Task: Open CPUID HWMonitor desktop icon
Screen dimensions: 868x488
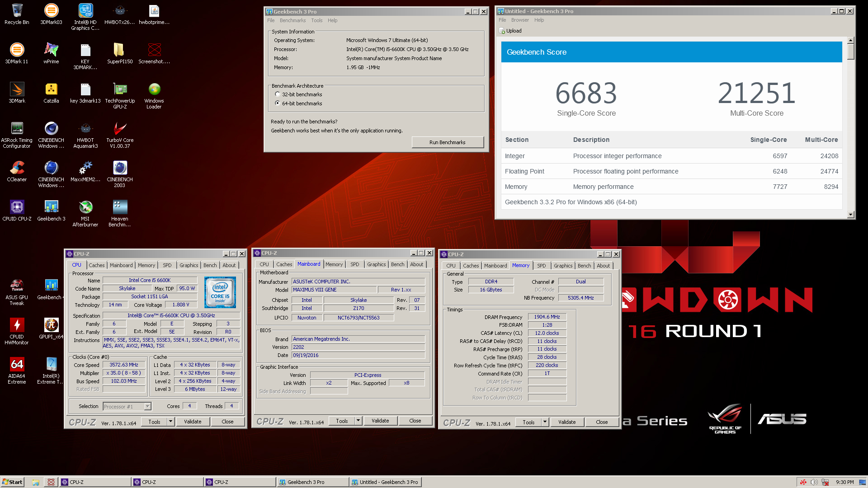Action: 17,331
